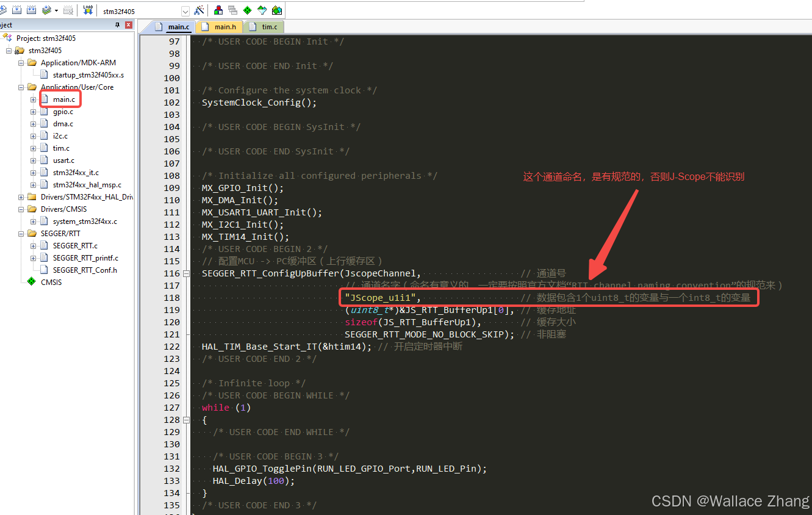Click SystemClock_Config(); in the code

tap(259, 103)
